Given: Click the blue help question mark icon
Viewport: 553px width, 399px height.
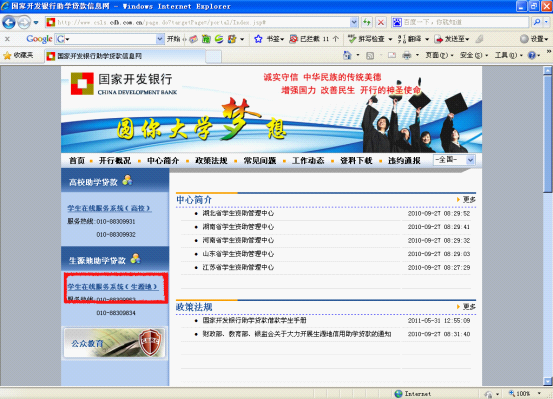Looking at the screenshot, I should 531,55.
